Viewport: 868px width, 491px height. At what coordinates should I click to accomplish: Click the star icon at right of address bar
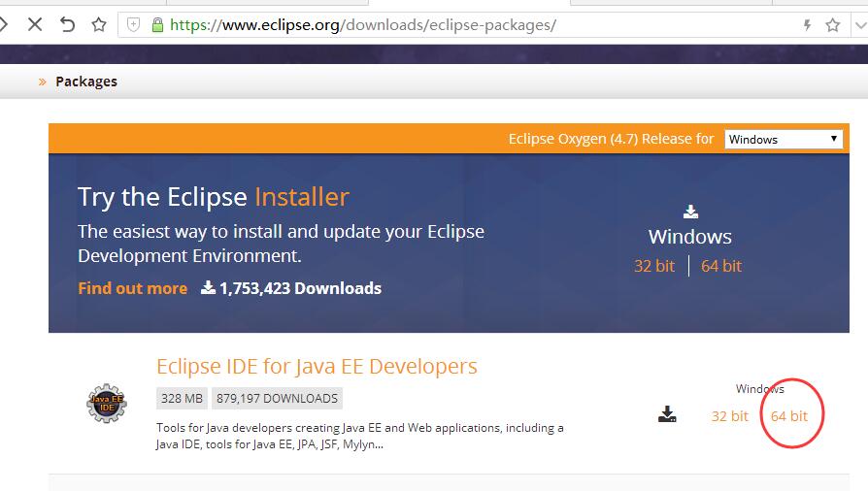pos(833,25)
